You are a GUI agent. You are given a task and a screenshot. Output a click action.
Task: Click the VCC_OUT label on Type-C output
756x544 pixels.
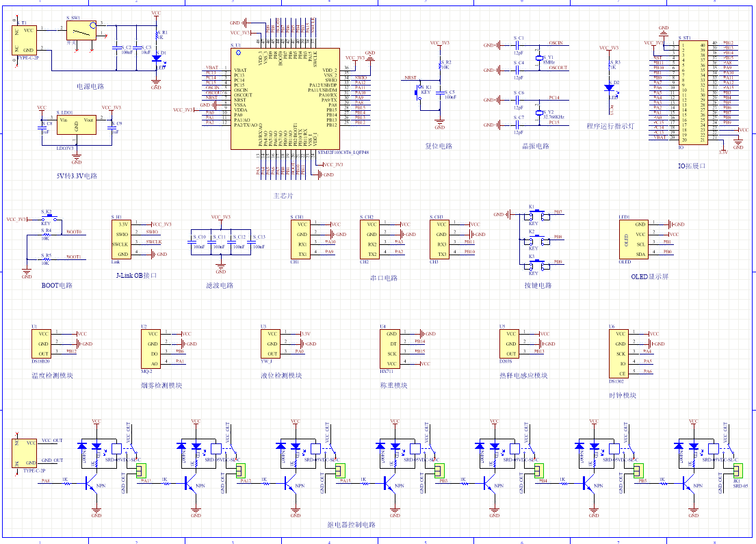[52, 441]
